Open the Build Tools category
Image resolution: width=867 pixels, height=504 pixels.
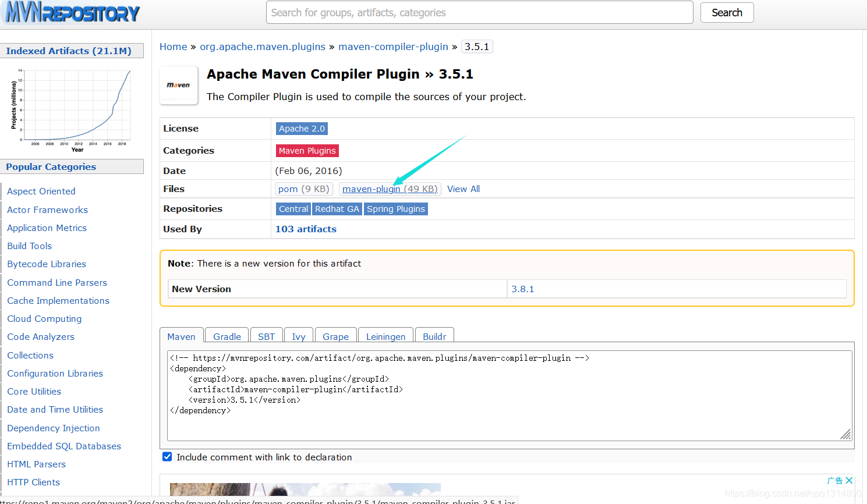(29, 246)
